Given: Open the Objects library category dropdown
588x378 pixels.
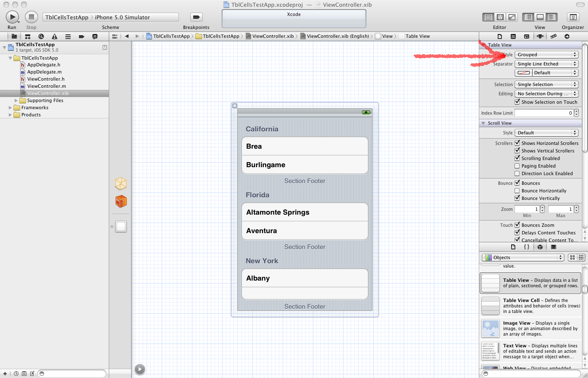Looking at the screenshot, I should (x=522, y=257).
